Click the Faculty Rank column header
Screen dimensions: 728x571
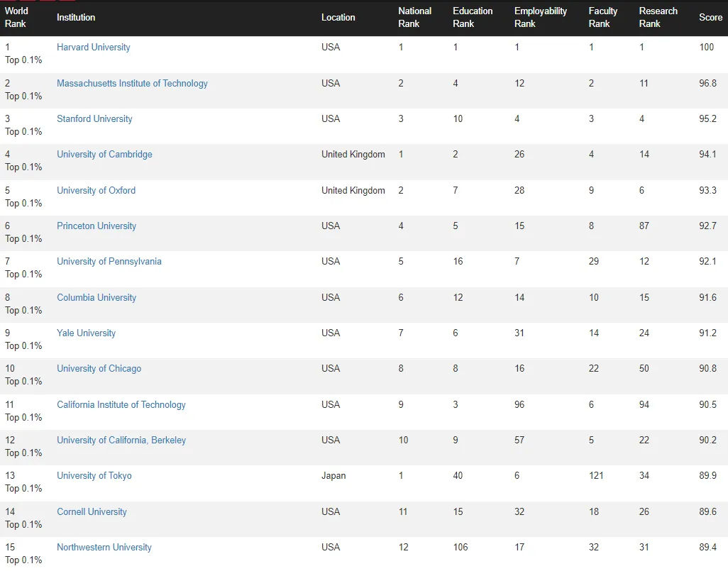click(x=602, y=18)
